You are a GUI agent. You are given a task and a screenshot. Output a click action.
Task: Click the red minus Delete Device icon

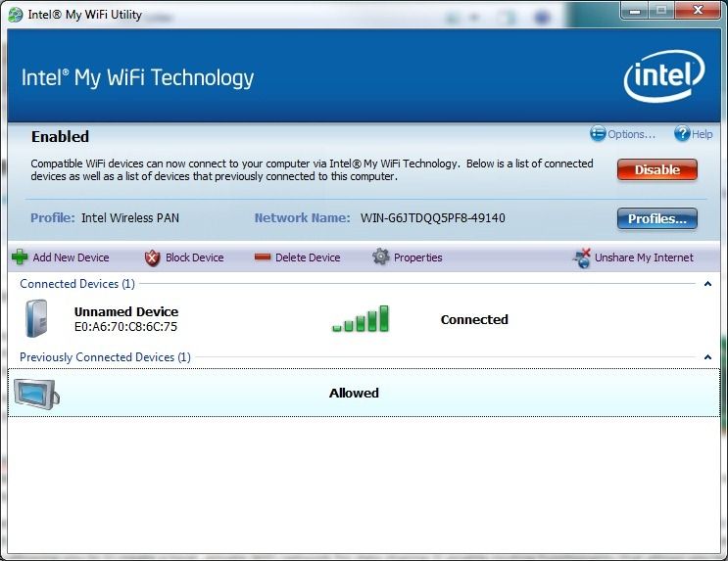click(263, 257)
